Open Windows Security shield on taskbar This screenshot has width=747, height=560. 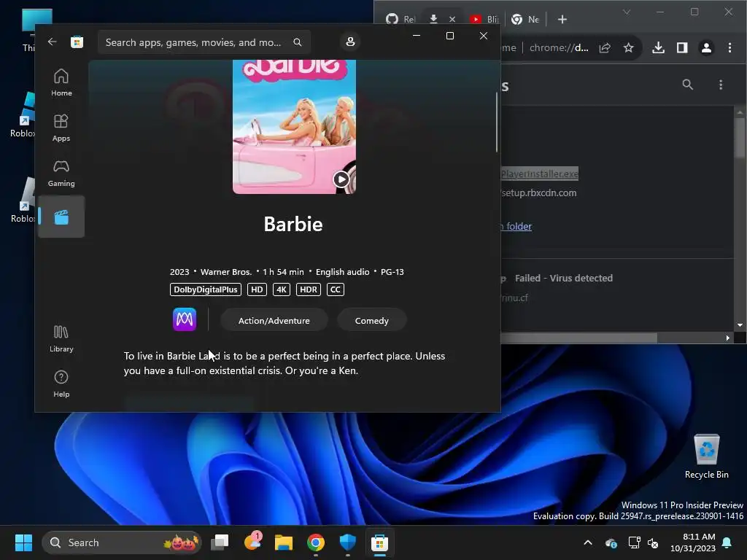(x=348, y=542)
